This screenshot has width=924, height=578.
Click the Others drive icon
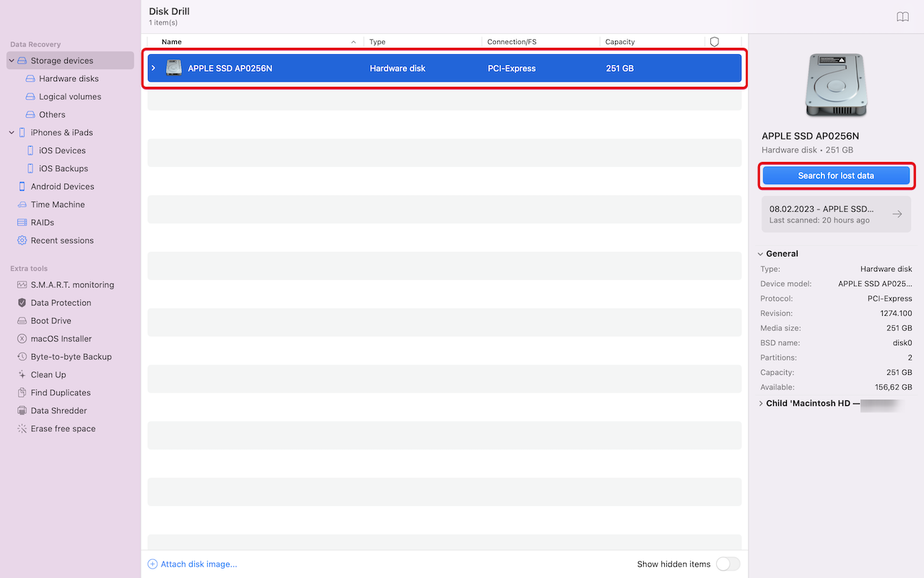(x=30, y=115)
